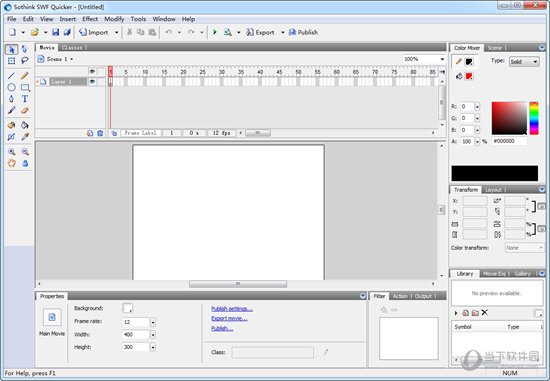Click the Height value field
The width and height of the screenshot is (550, 381).
136,347
